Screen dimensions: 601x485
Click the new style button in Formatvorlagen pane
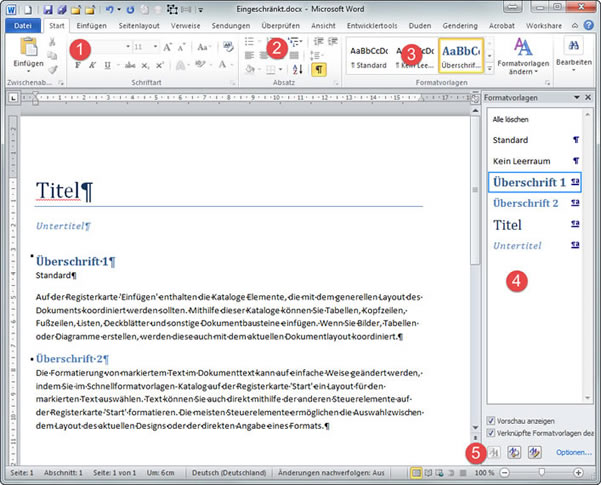coord(493,452)
